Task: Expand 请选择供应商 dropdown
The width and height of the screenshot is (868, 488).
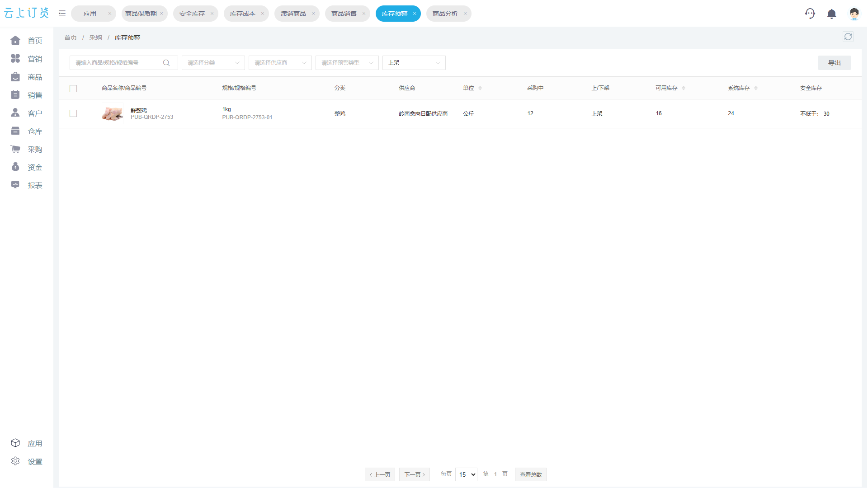Action: [280, 63]
